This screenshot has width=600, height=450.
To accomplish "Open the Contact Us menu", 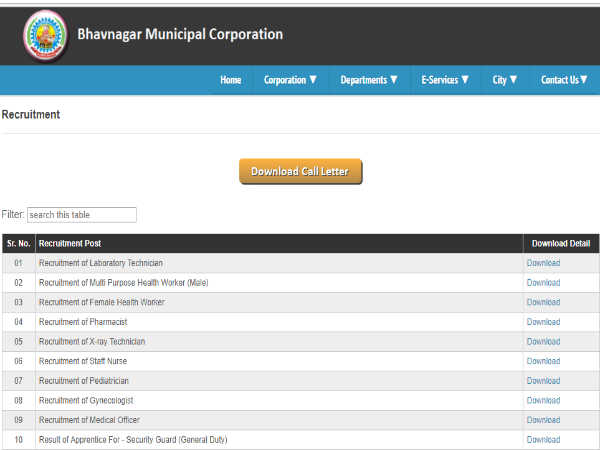I will coord(564,80).
